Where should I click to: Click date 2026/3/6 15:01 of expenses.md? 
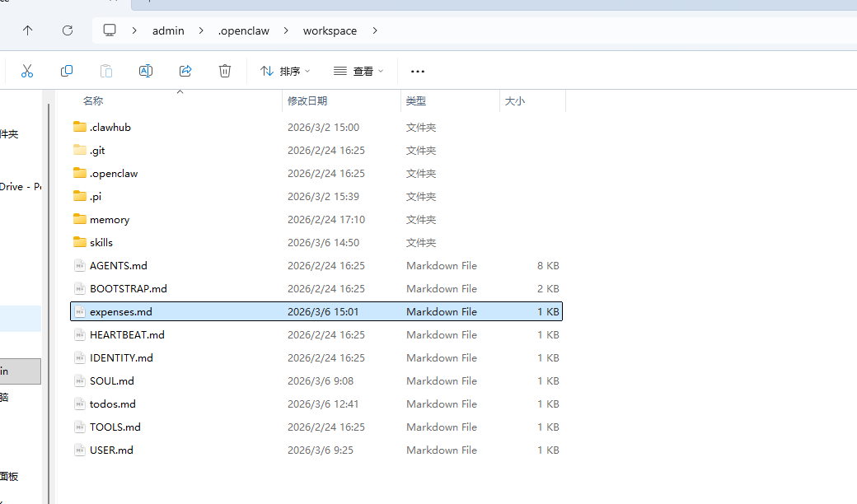(323, 312)
